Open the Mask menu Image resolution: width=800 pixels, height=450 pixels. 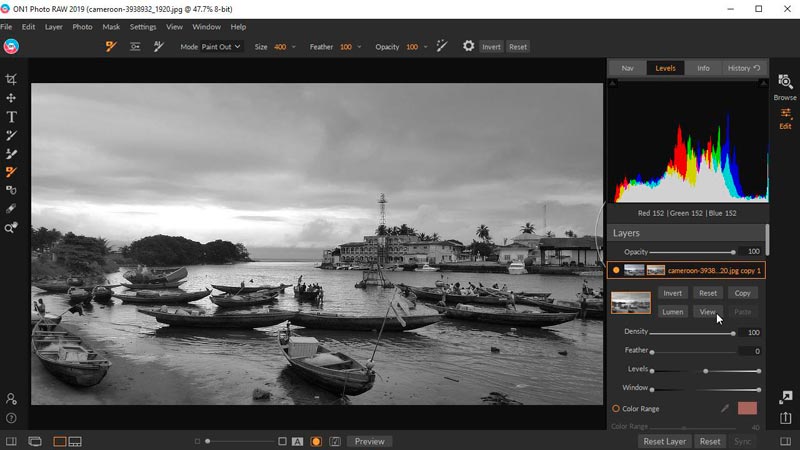(x=111, y=26)
